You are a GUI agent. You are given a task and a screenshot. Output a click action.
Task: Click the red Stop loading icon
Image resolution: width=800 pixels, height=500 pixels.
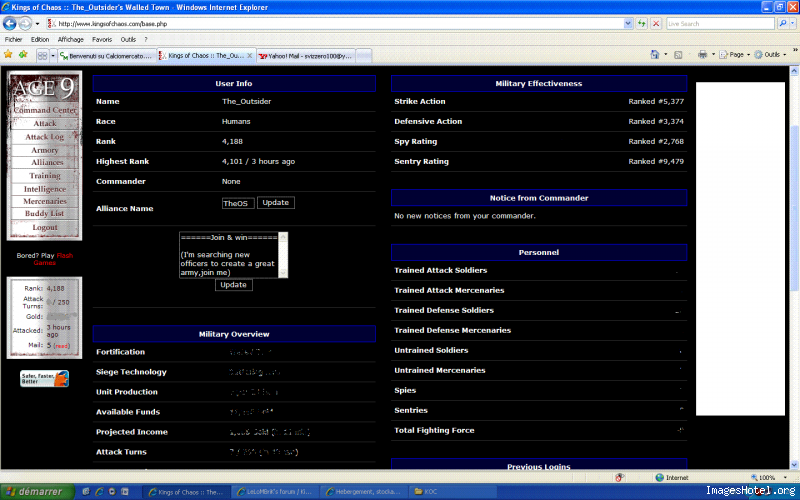point(656,23)
